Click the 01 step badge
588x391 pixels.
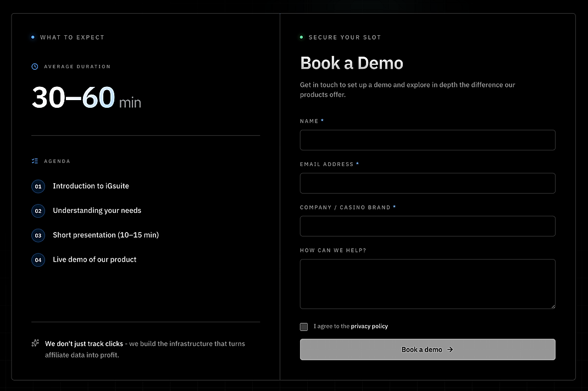(x=38, y=186)
